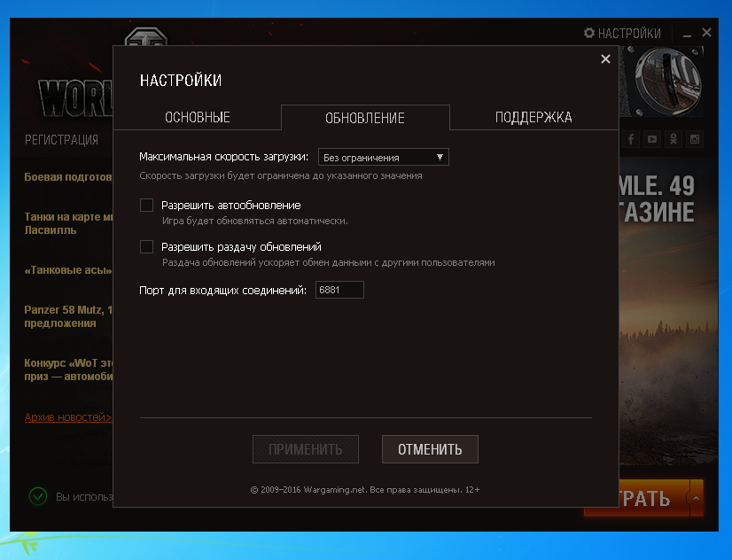Screen dimensions: 732x560
Task: Open the Odnoklassniki social icon in launcher
Action: coord(674,139)
